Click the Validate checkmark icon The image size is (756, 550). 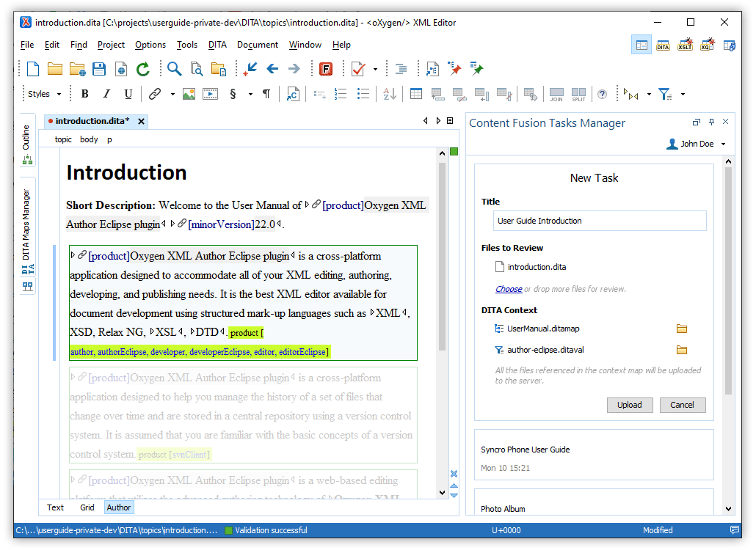point(358,69)
